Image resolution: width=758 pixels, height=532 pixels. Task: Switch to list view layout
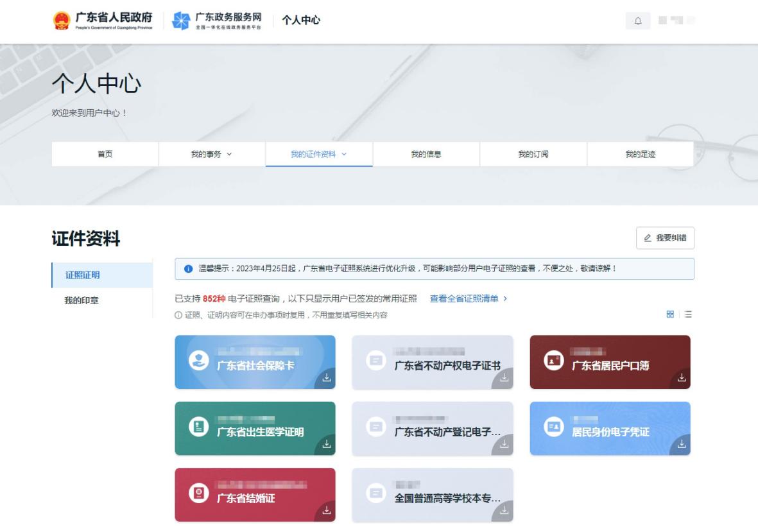[688, 314]
